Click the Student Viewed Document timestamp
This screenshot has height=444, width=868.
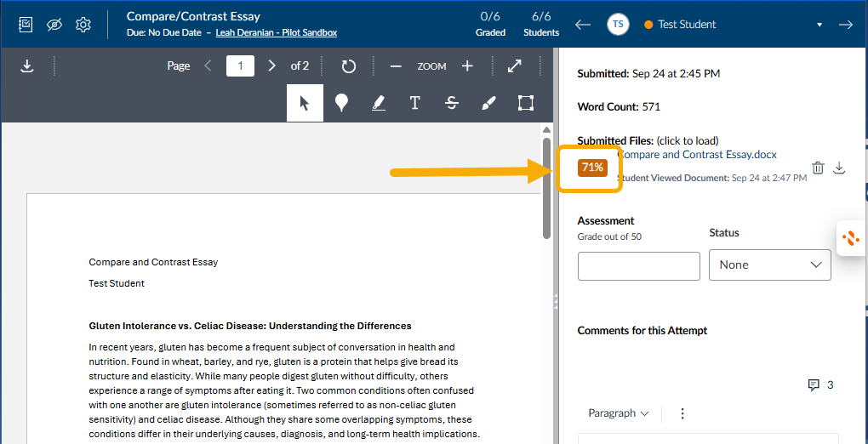(x=711, y=179)
